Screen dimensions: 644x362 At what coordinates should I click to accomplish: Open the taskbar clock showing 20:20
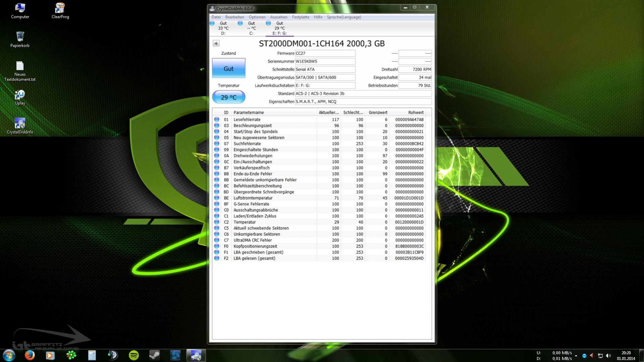[x=626, y=356]
